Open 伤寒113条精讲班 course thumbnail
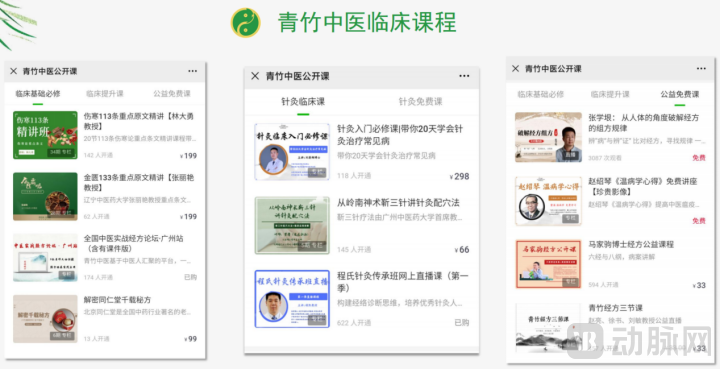Image resolution: width=721 pixels, height=369 pixels. tap(45, 135)
